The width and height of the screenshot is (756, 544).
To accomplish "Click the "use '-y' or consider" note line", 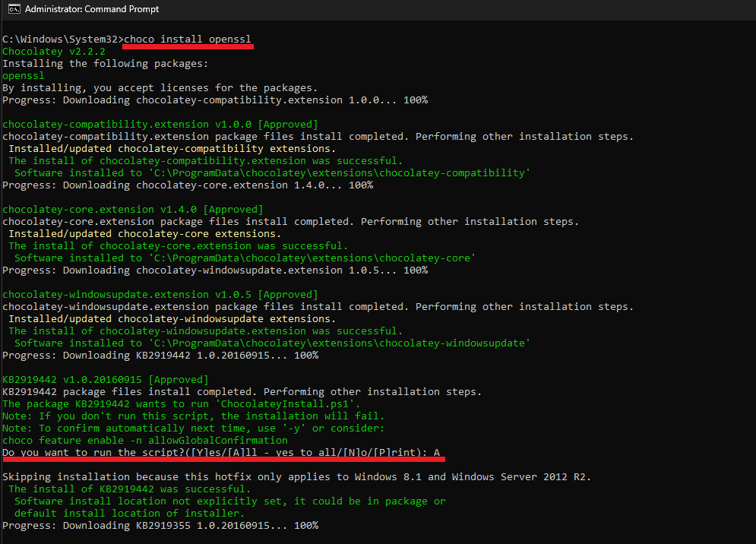I will 193,429.
